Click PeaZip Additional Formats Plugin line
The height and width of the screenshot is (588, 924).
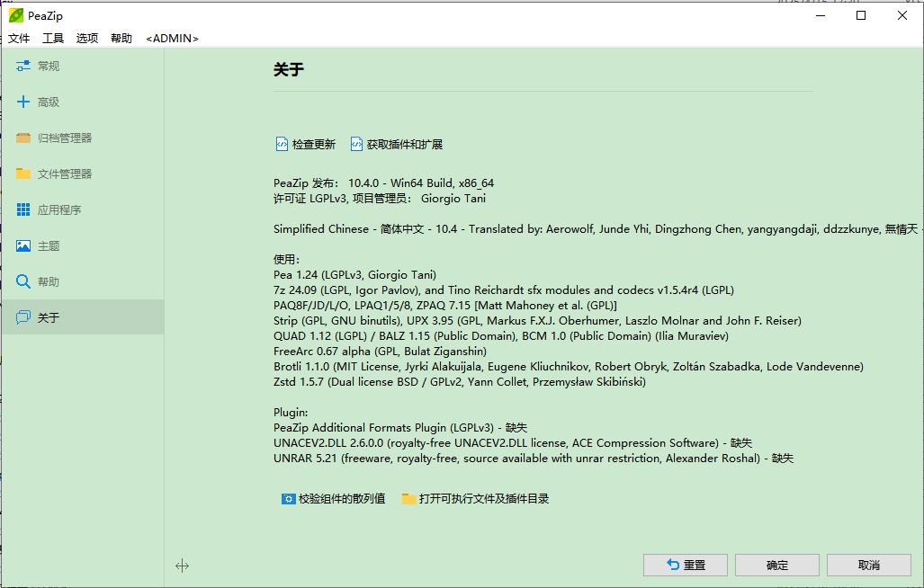click(x=400, y=428)
